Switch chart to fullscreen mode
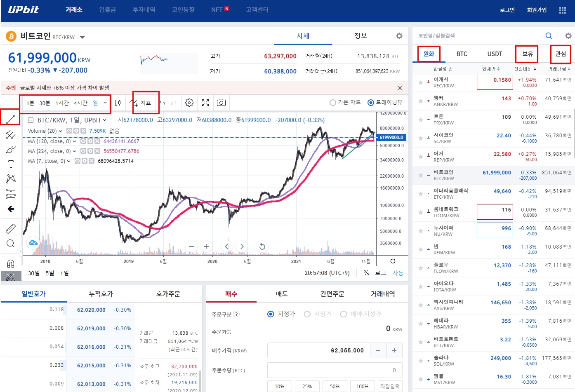Screen dimensions: 575x392 tap(205, 103)
